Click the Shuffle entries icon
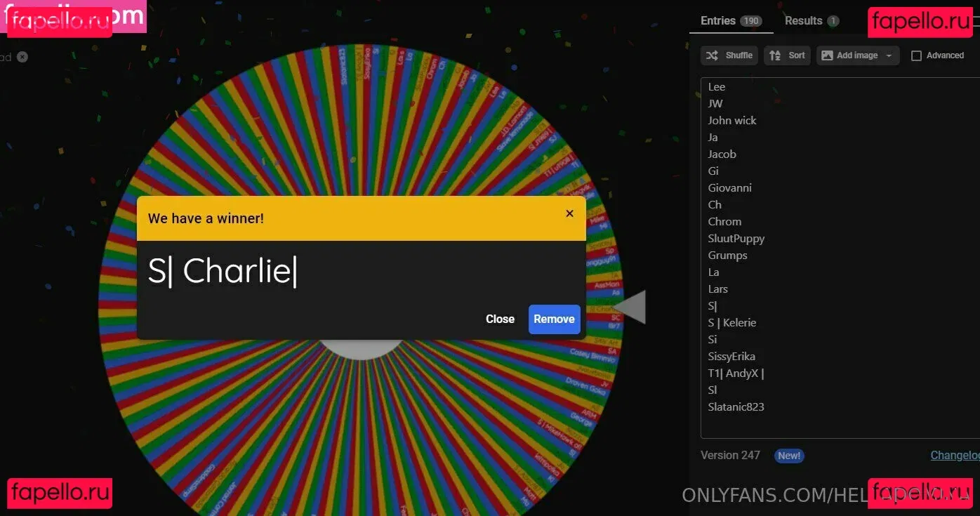The height and width of the screenshot is (516, 980). pyautogui.click(x=712, y=55)
